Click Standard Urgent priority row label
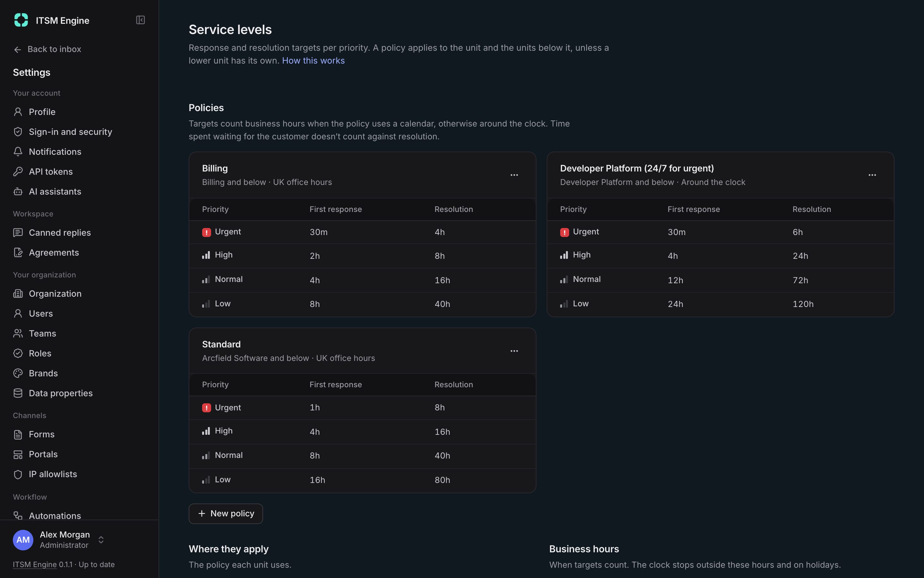 tap(227, 407)
